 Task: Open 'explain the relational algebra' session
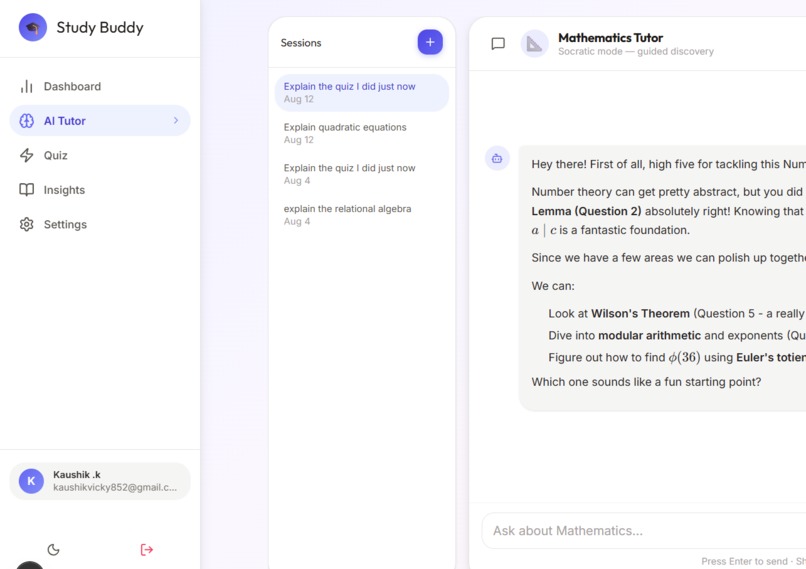pos(362,215)
